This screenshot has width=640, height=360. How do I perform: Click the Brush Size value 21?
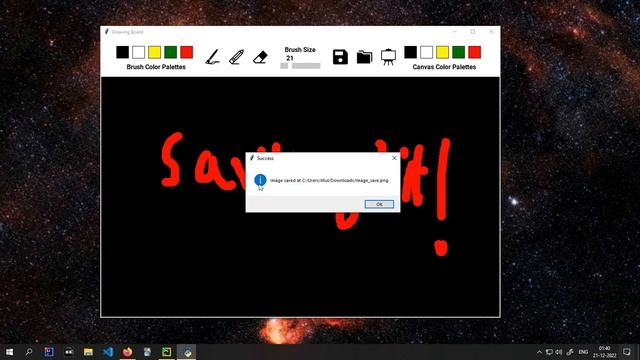pos(290,58)
